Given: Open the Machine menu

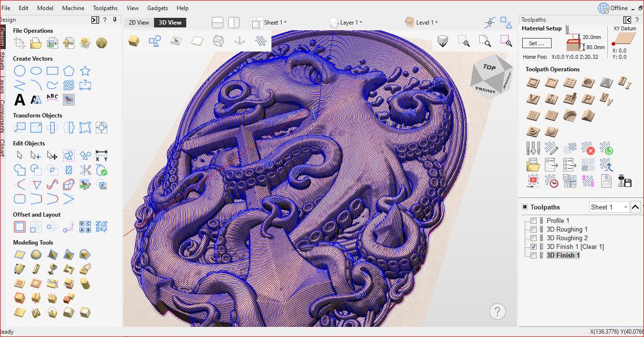Looking at the screenshot, I should pos(73,8).
